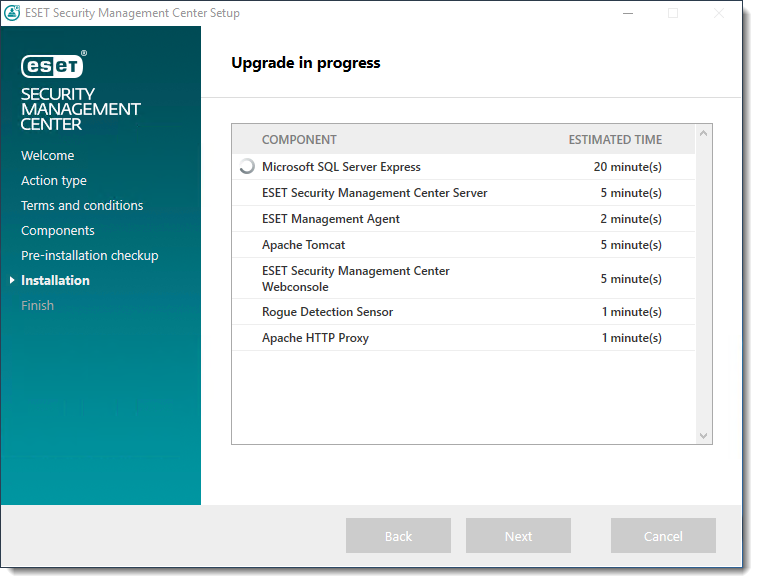Select Pre-installation checkup step
This screenshot has height=583, width=758.
89,255
